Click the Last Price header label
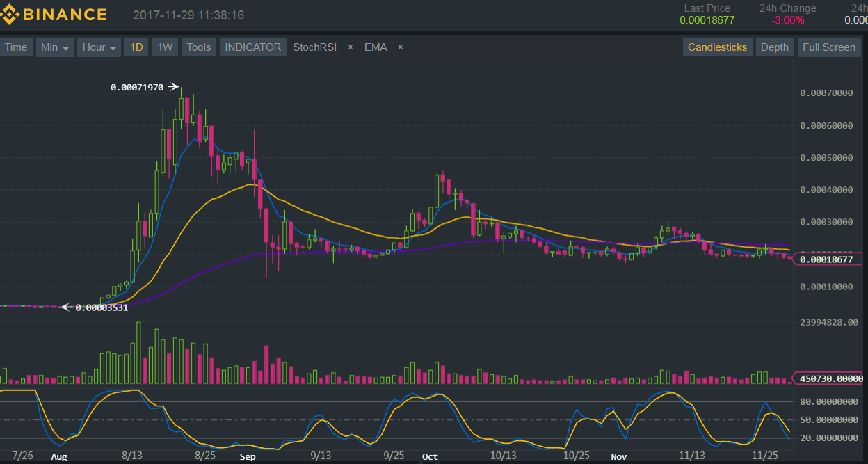The image size is (868, 464). 707,8
